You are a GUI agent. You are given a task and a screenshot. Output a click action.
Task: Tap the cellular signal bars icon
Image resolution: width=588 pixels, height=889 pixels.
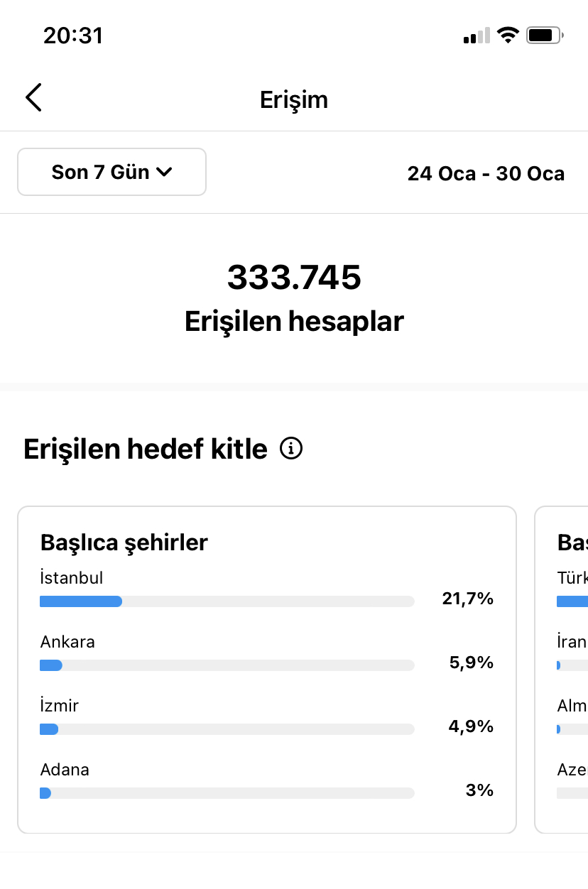477,36
